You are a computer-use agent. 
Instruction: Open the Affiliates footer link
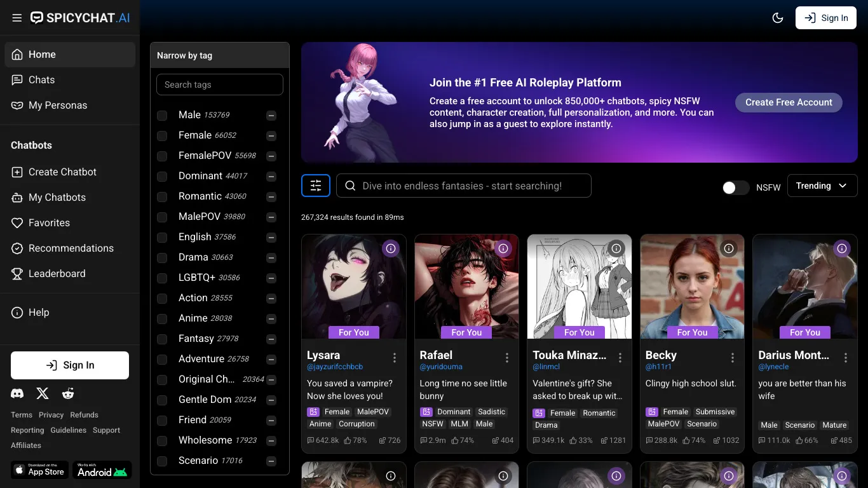(x=26, y=445)
